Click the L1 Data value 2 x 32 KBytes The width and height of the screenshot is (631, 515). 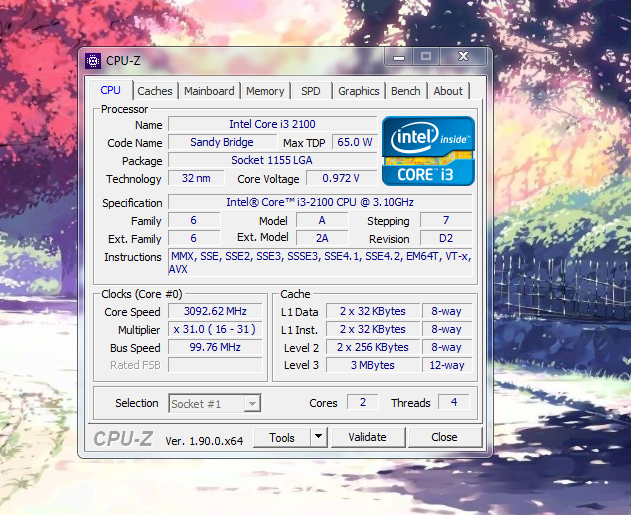click(x=373, y=311)
